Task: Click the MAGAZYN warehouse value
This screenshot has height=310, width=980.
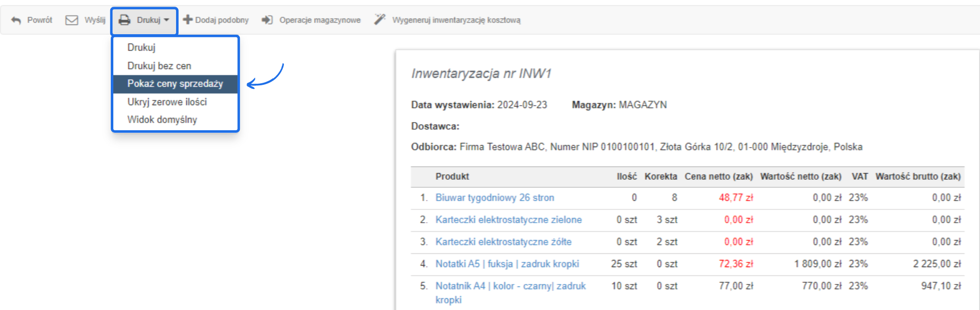Action: tap(643, 105)
